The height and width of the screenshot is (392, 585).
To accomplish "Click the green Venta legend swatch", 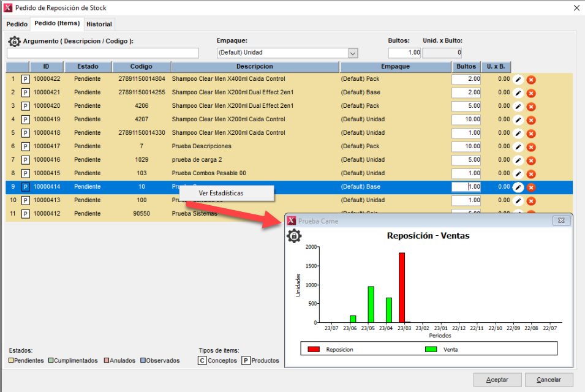I will point(431,349).
